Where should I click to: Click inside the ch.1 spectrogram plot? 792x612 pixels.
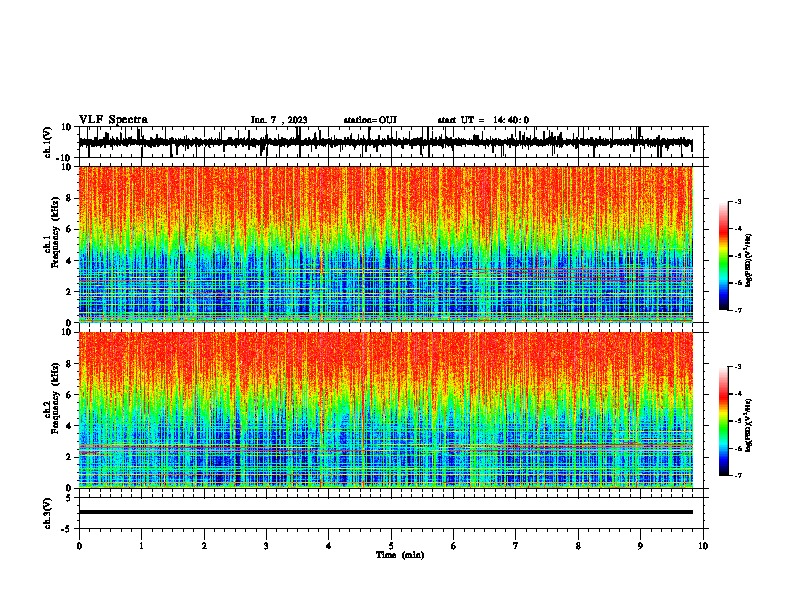[x=385, y=244]
